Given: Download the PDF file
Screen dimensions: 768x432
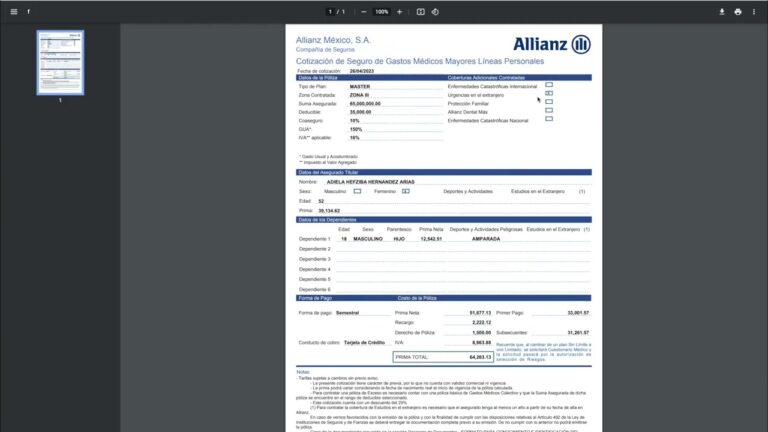Looking at the screenshot, I should 721,12.
